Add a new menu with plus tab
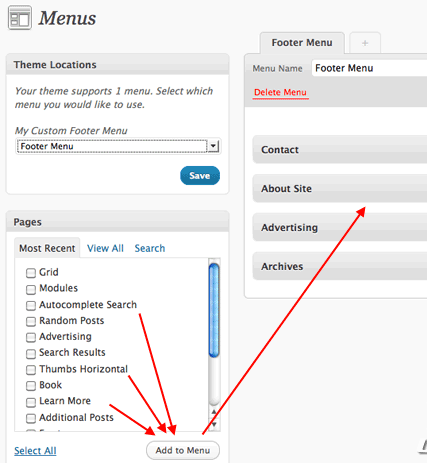Viewport: 427px width, 463px height. 365,43
